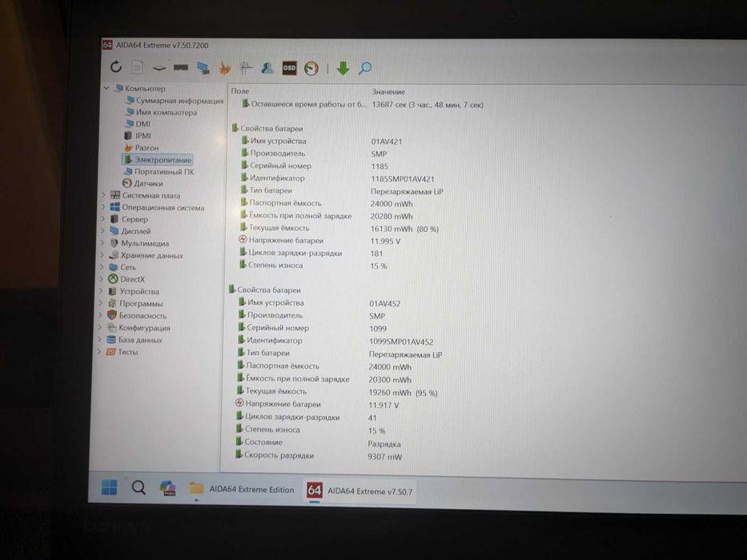
Task: Click the База данных icon
Action: [x=111, y=339]
